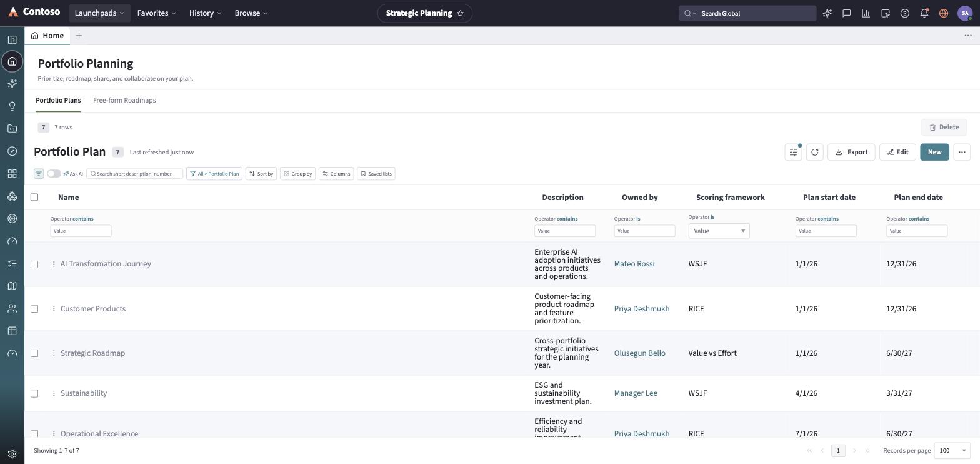The image size is (980, 464).
Task: Open Saved lists
Action: 376,174
